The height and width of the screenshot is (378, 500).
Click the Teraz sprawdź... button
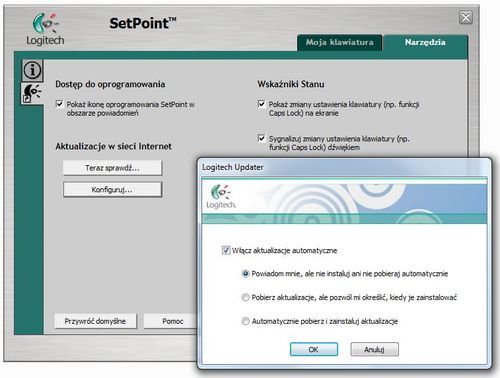(x=112, y=168)
